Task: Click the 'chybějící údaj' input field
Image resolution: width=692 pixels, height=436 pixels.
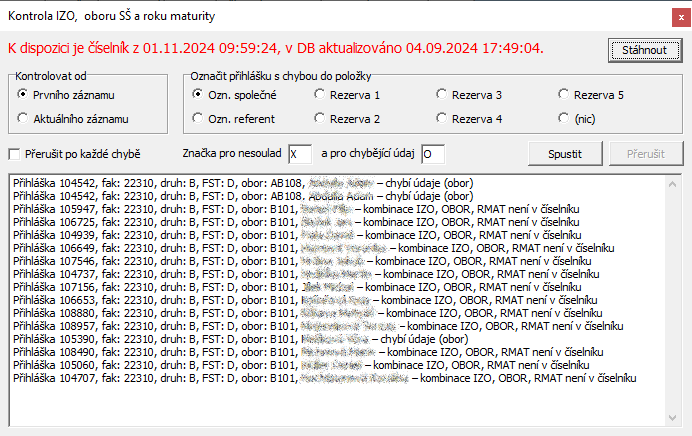Action: [433, 154]
